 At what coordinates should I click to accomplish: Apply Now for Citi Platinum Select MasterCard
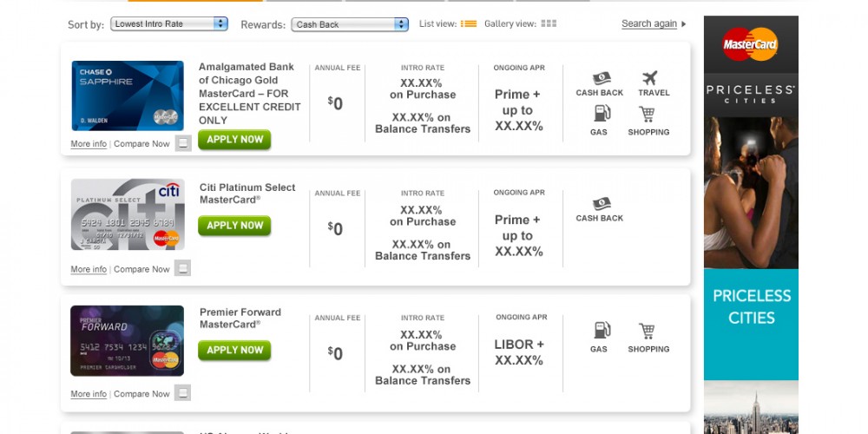pos(234,226)
